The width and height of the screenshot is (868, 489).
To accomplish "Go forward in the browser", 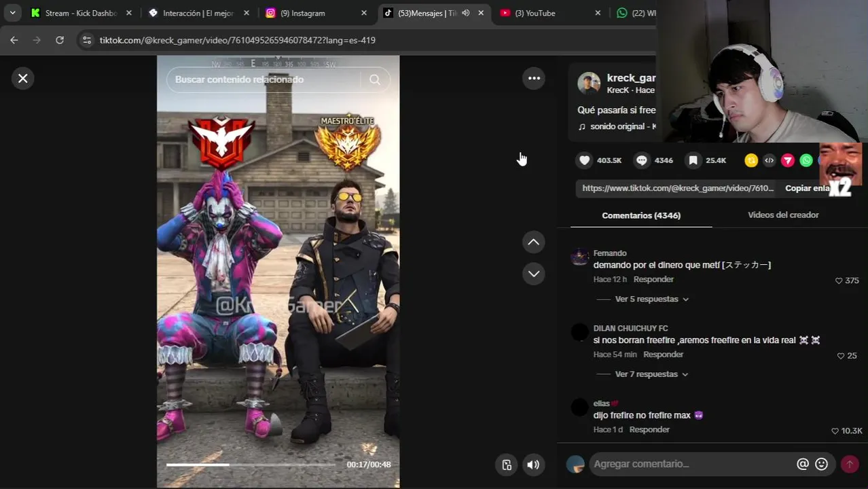I will point(37,40).
